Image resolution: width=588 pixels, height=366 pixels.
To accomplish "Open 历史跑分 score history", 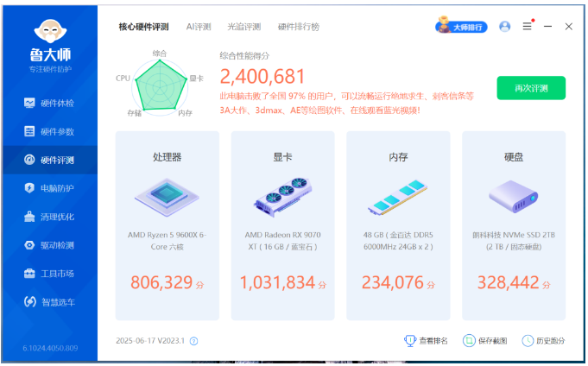I will click(x=528, y=341).
